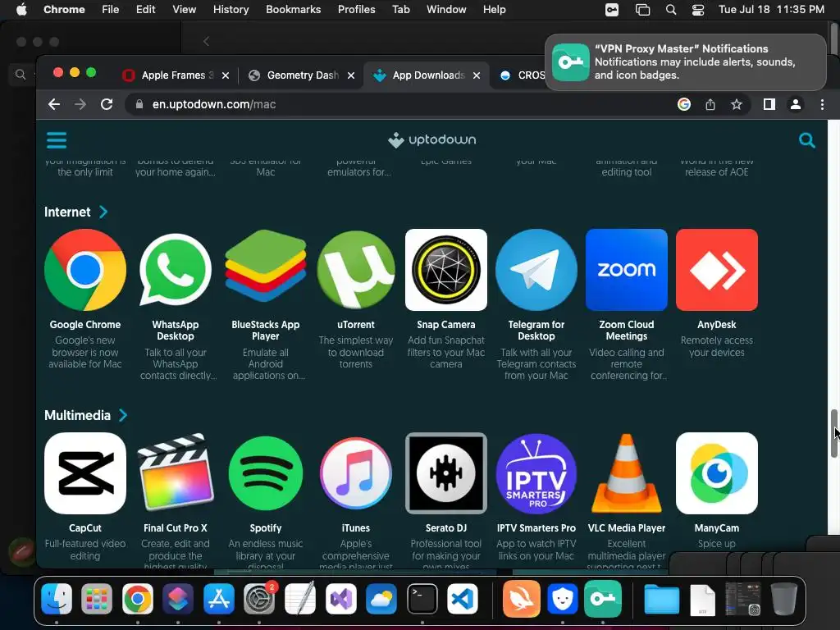Open System Settings from the Dock

tap(259, 598)
